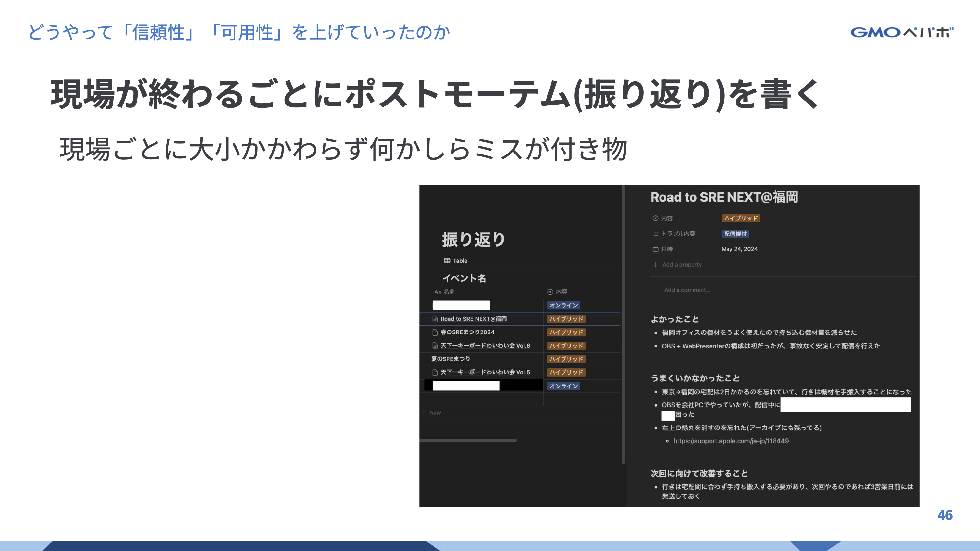Click the オンライン tag in first row
Image resolution: width=980 pixels, height=551 pixels.
click(x=563, y=305)
